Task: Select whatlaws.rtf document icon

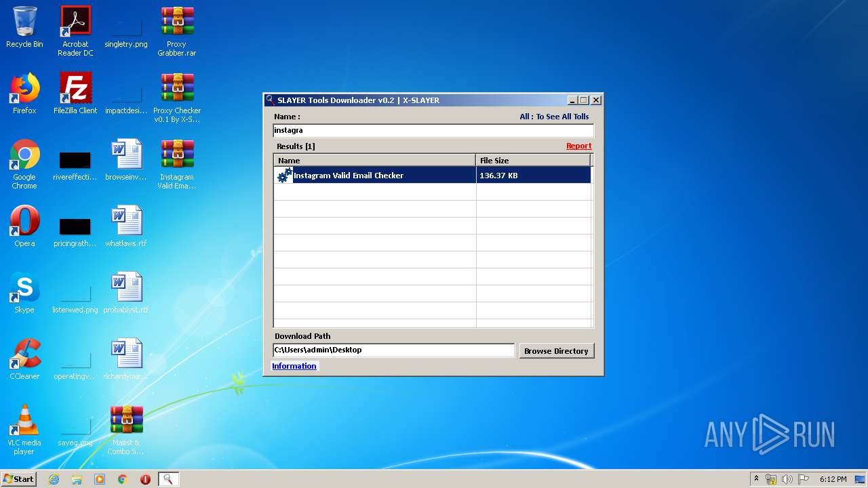Action: 126,226
